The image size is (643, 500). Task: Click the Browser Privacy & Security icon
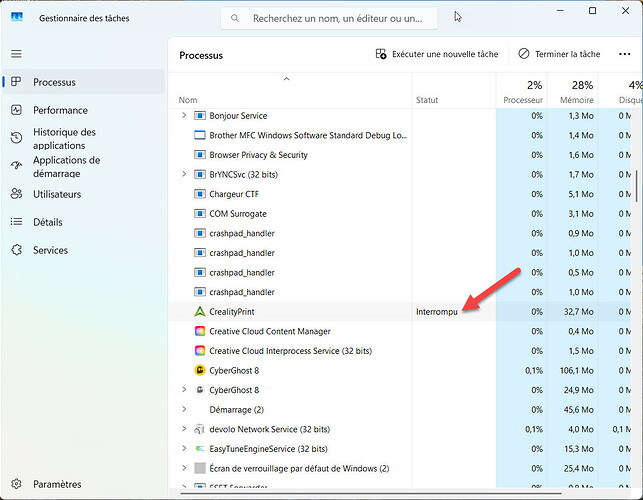[x=200, y=155]
